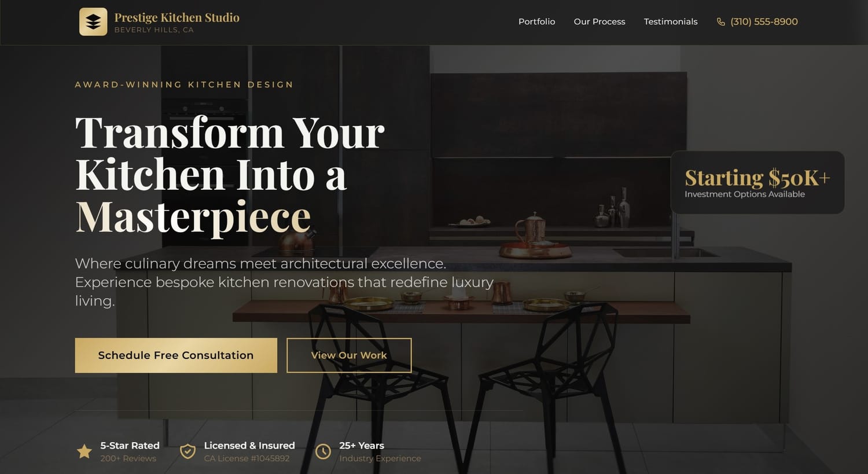Click the Prestige Kitchen Studio logo icon
The height and width of the screenshot is (474, 868).
click(93, 21)
